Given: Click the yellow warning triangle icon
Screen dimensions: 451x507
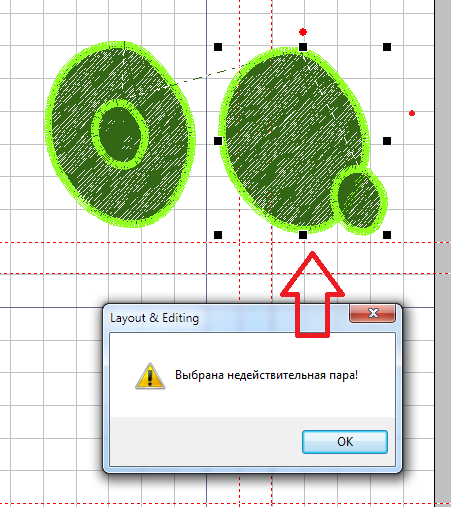Looking at the screenshot, I should 150,376.
